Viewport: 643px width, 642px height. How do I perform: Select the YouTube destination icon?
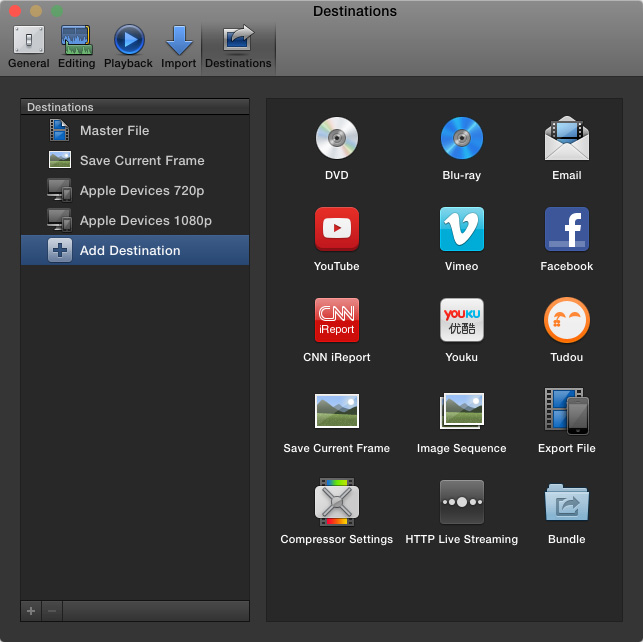point(337,229)
